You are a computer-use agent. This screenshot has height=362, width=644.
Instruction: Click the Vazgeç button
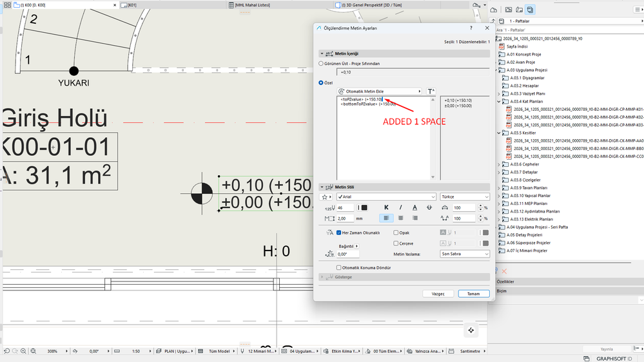(438, 294)
